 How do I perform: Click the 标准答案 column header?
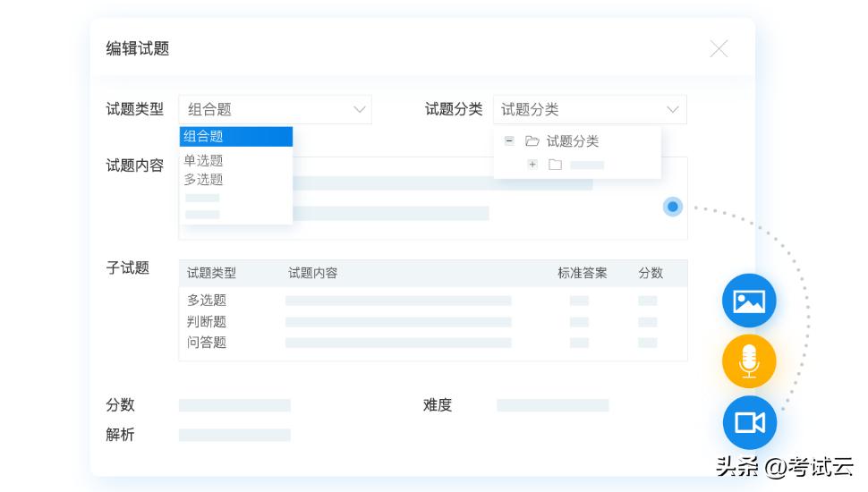click(x=583, y=274)
